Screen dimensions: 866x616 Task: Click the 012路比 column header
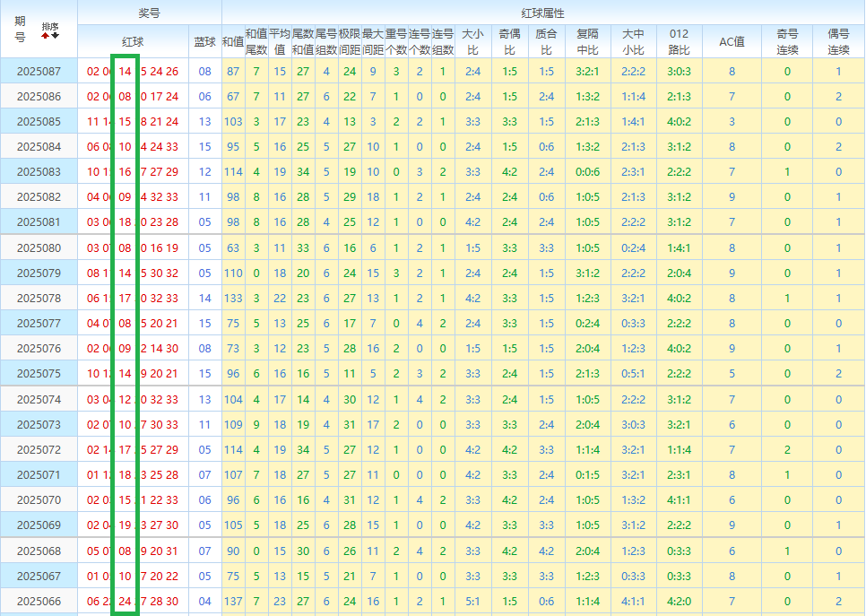(x=679, y=41)
